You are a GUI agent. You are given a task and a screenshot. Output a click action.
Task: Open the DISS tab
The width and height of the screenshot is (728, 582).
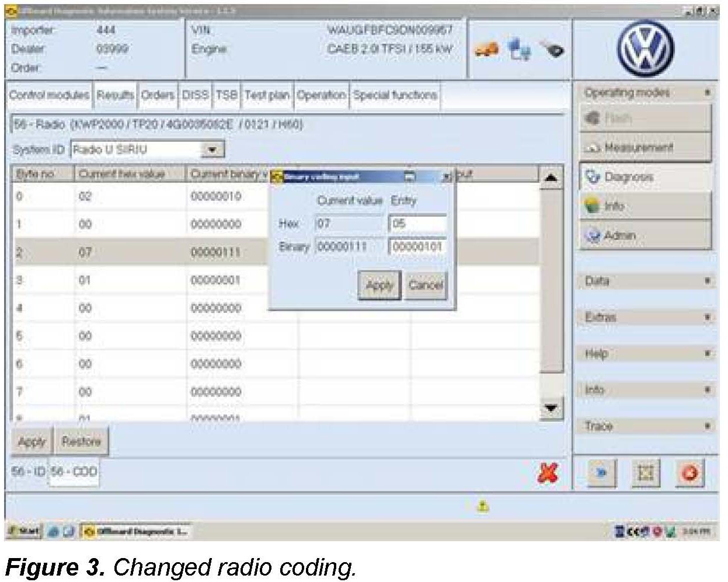(x=195, y=95)
